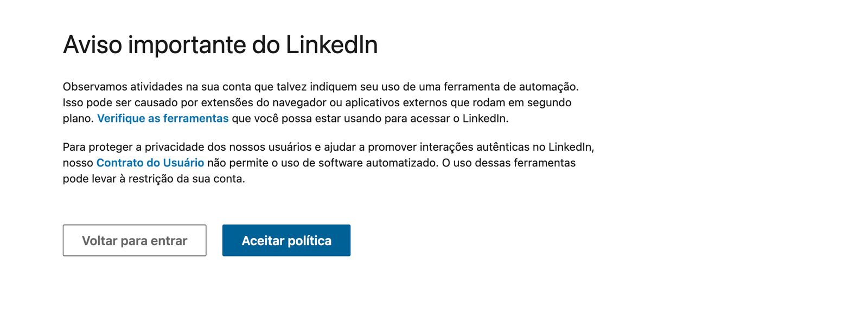Click the word LinkedIn in the heading
868x334 pixels.
331,45
